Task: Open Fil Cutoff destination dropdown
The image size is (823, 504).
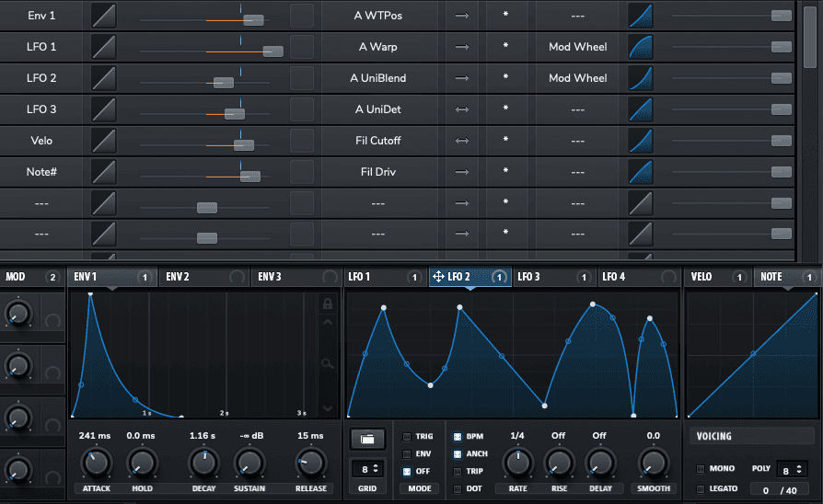Action: point(378,141)
